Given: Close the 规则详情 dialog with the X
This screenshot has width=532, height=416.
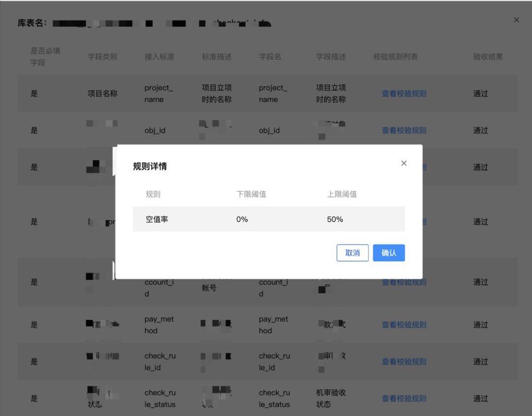Looking at the screenshot, I should click(x=404, y=163).
